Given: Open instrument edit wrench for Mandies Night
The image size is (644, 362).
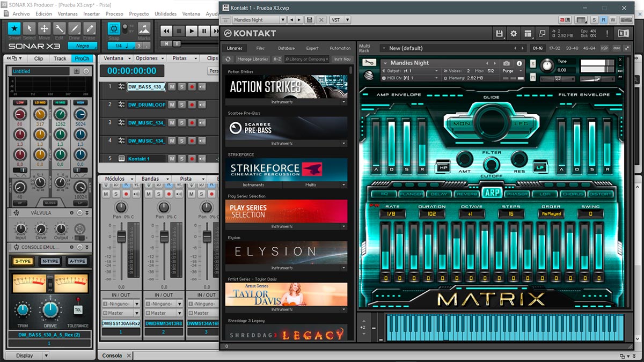Looking at the screenshot, I should pyautogui.click(x=369, y=63).
